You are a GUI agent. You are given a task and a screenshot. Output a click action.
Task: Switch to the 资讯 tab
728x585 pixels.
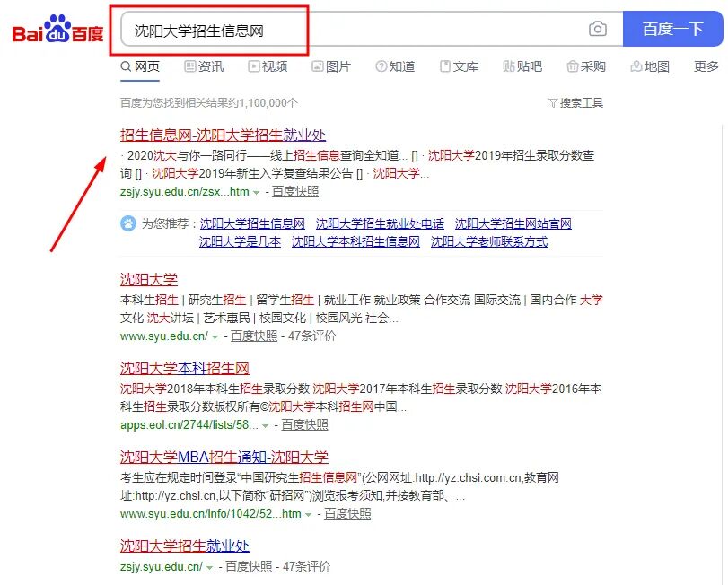pos(204,66)
